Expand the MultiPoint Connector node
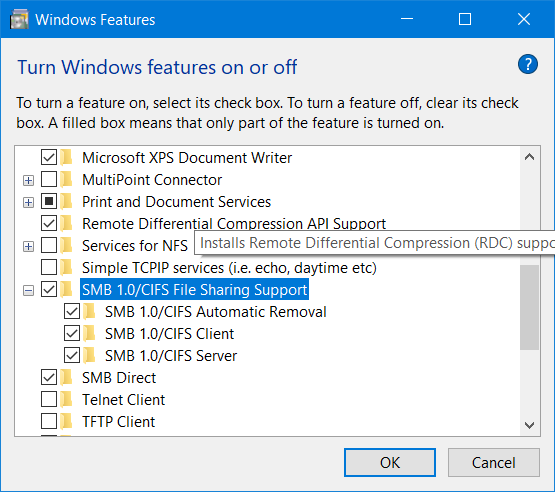Screen dimensions: 555x492 coord(28,181)
